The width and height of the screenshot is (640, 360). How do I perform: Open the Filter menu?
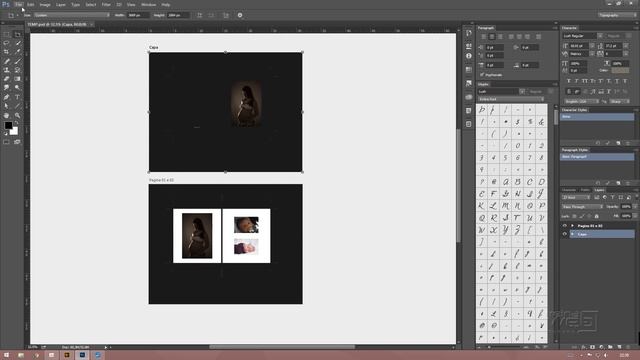pyautogui.click(x=106, y=4)
